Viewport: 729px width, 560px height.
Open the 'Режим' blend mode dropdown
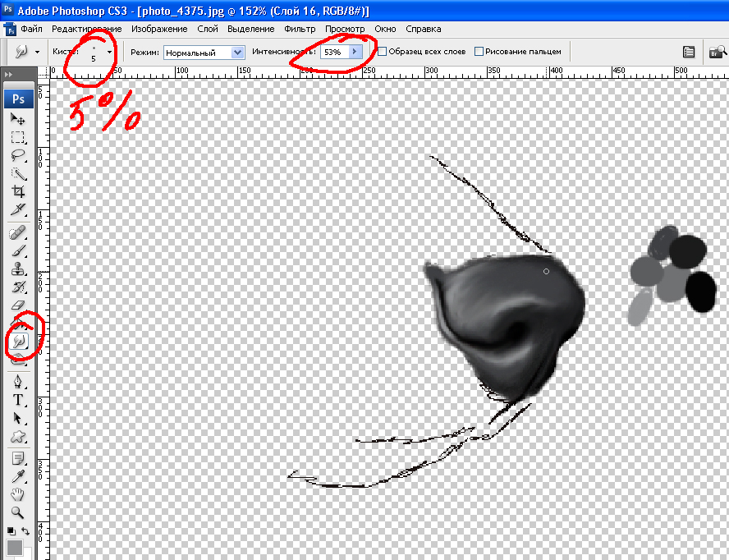pyautogui.click(x=238, y=52)
